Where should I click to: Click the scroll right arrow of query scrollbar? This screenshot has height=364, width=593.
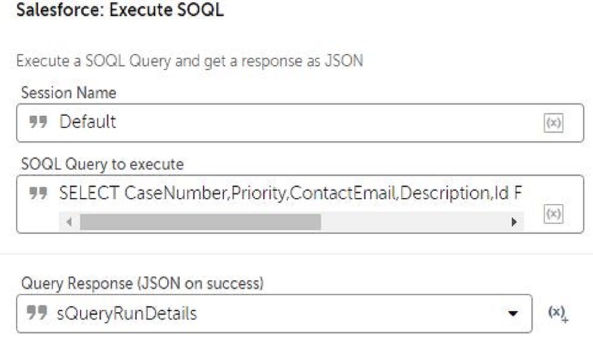(513, 222)
